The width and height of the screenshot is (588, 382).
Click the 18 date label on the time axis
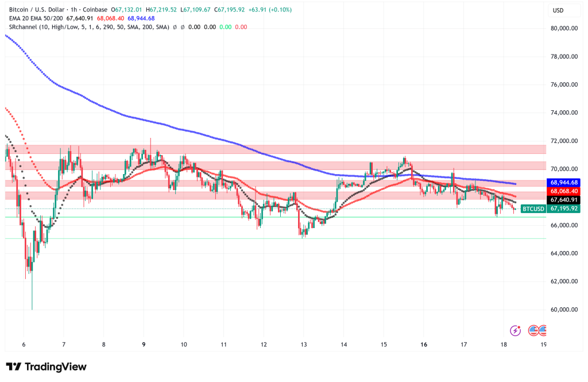click(x=503, y=345)
